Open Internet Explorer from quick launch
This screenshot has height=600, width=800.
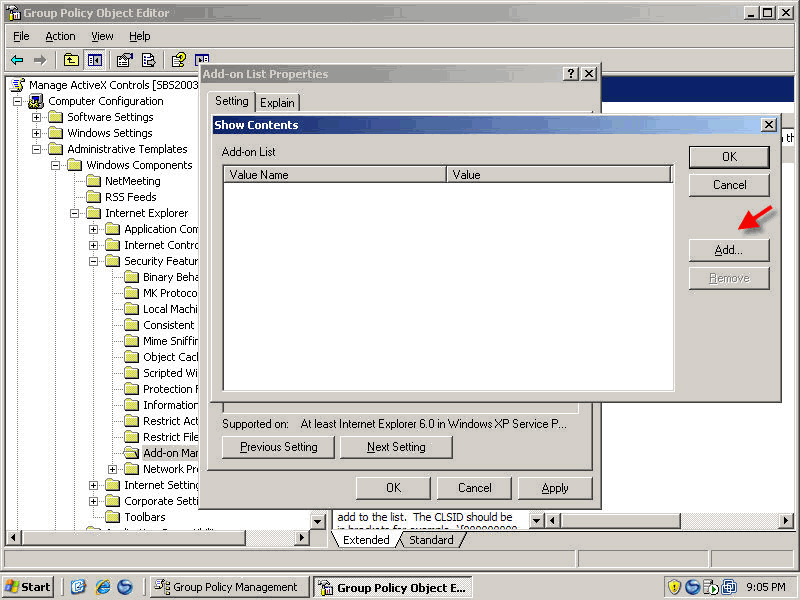pyautogui.click(x=103, y=587)
